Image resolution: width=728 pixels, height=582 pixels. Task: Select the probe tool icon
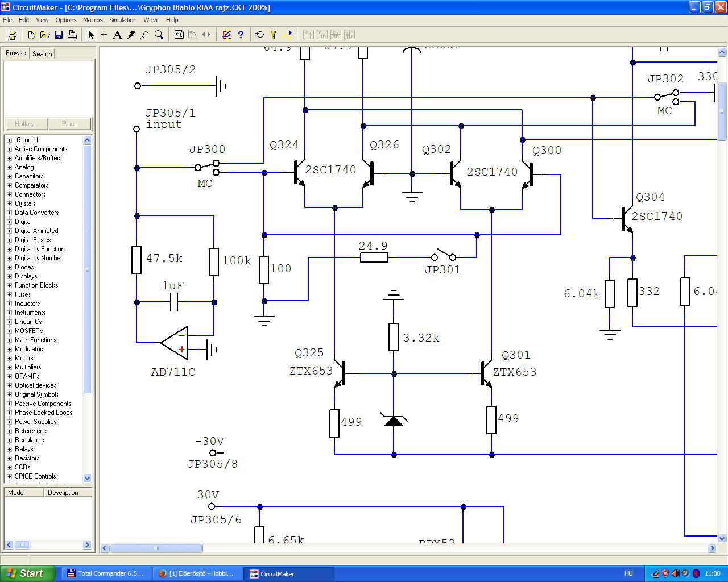point(145,35)
